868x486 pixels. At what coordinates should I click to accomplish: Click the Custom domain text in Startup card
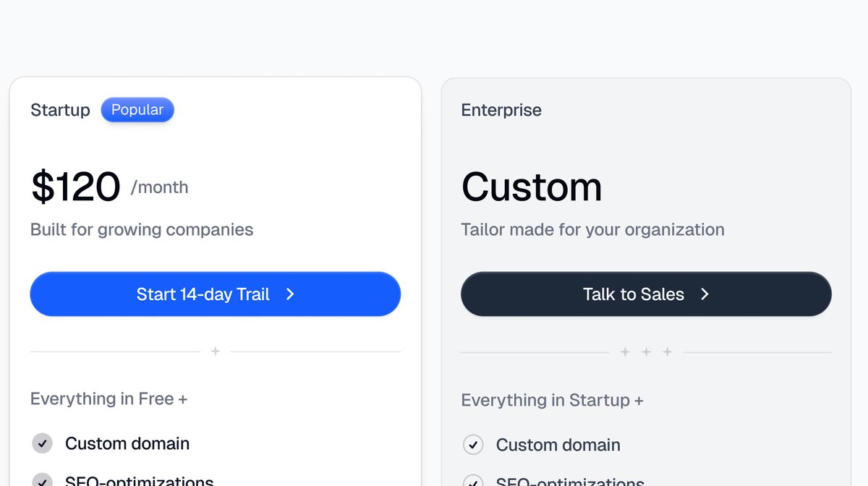click(127, 443)
